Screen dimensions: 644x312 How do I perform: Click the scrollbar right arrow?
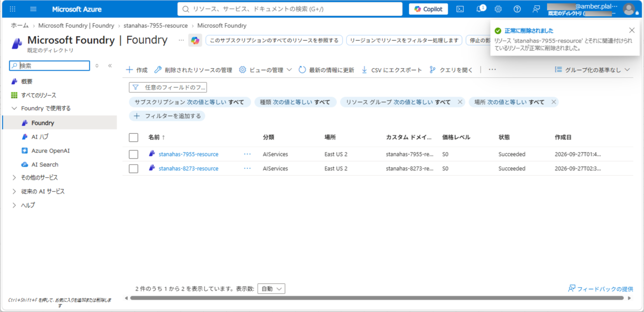click(630, 298)
